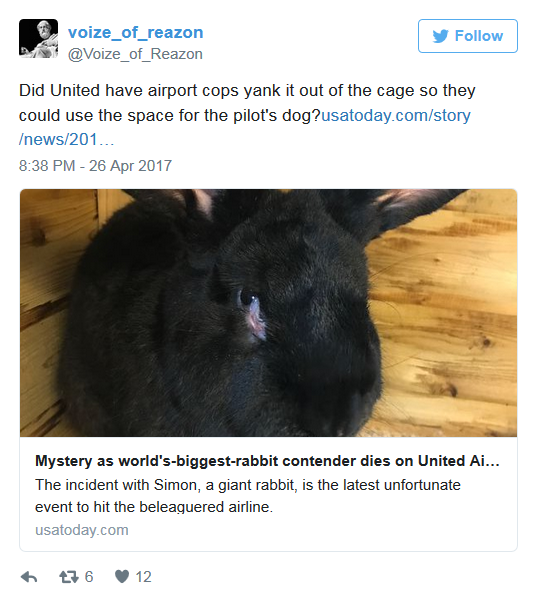Click the @Voize_of_Reazon handle
This screenshot has height=598, width=537.
135,54
